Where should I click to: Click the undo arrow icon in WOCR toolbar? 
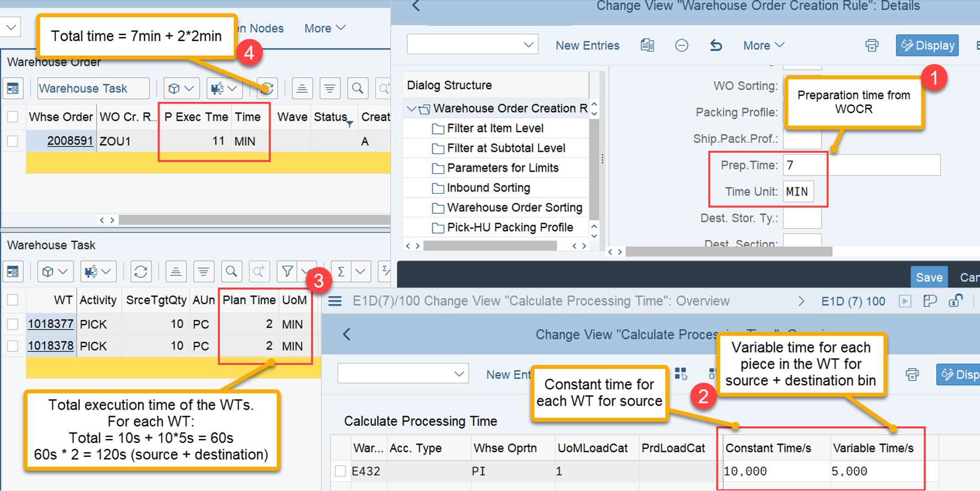(x=716, y=45)
